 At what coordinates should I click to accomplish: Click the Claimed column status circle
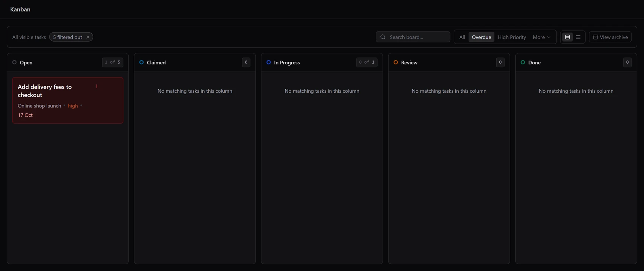pos(141,62)
